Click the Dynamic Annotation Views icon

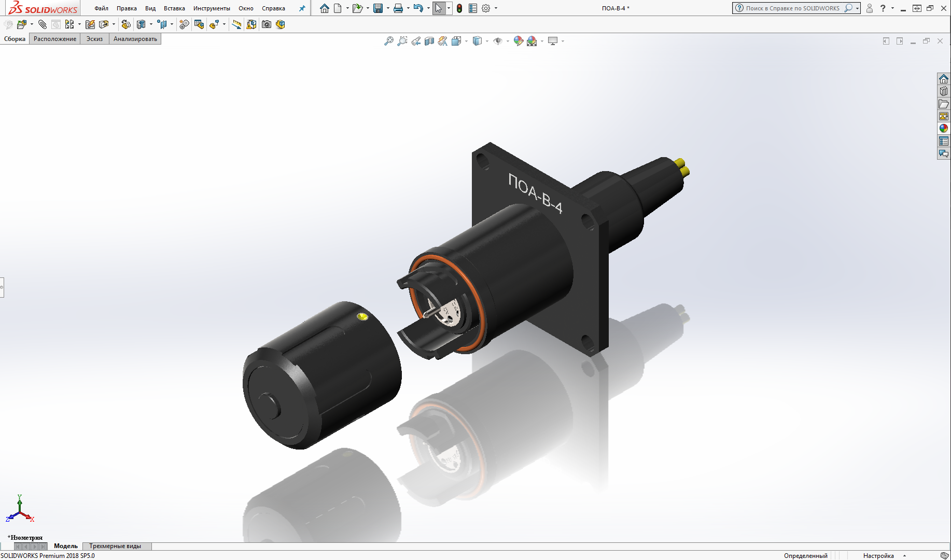click(442, 41)
